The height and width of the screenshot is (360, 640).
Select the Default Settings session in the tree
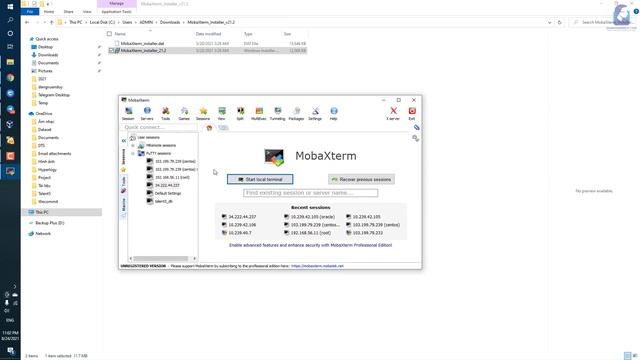[x=164, y=193]
